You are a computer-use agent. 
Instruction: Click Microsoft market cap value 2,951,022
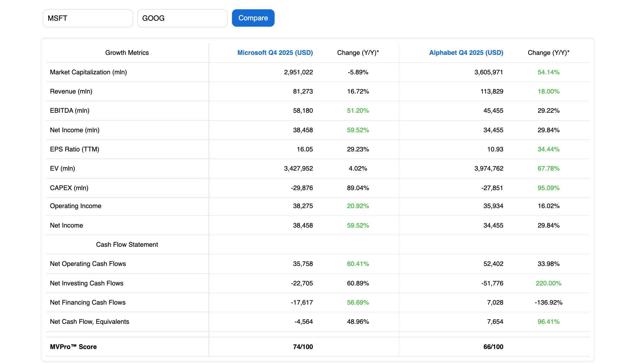coord(298,72)
